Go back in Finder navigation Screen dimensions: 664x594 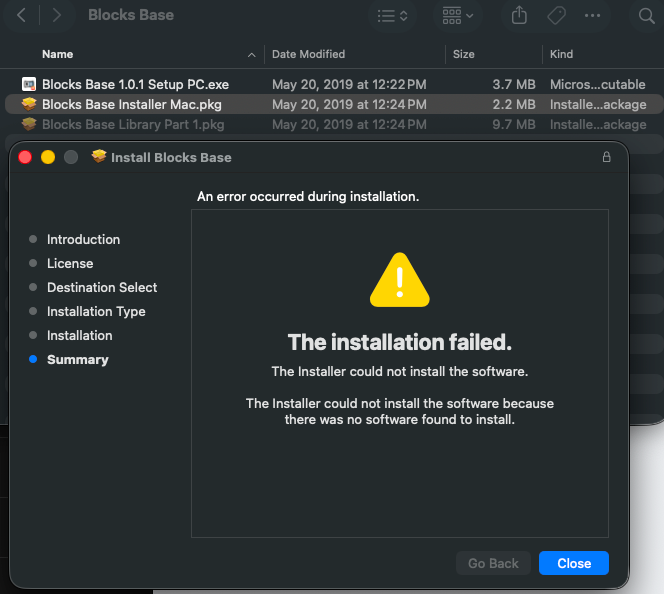click(21, 16)
